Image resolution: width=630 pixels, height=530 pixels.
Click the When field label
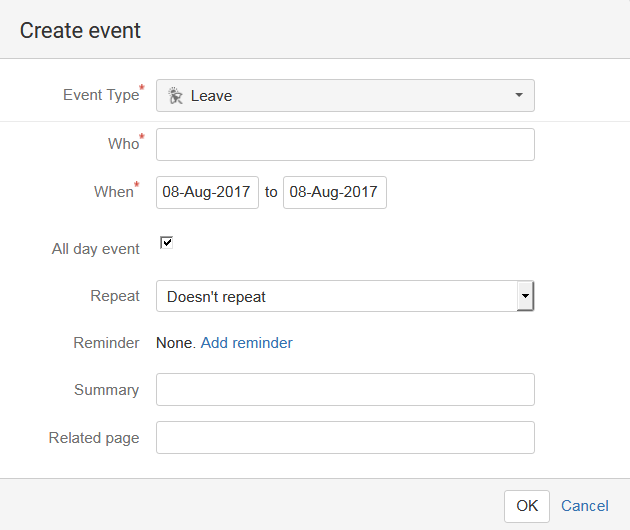(114, 192)
